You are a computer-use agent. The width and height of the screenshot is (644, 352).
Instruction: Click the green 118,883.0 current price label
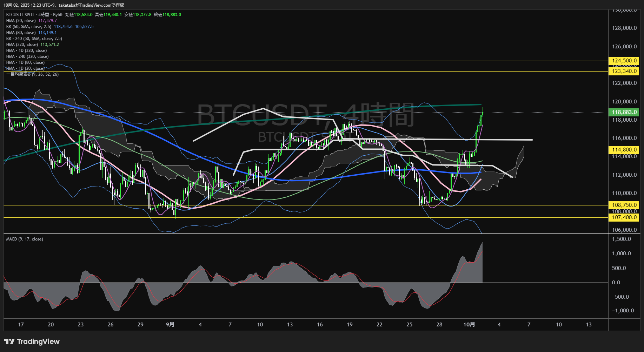(624, 112)
